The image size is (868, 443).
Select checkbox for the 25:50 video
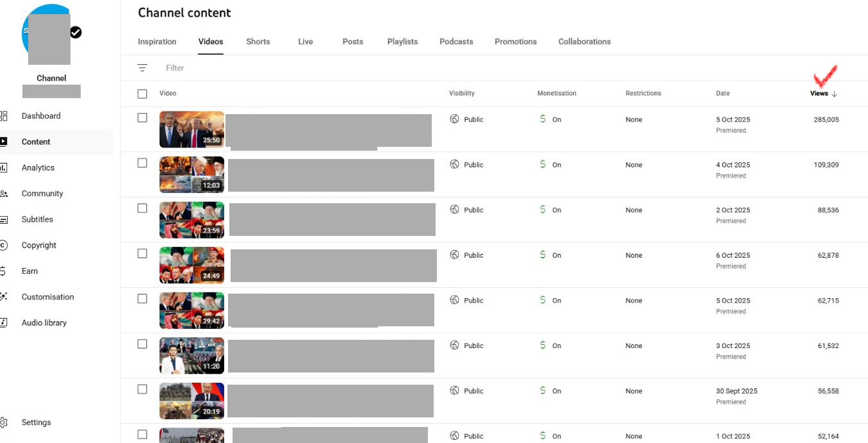[x=142, y=118]
